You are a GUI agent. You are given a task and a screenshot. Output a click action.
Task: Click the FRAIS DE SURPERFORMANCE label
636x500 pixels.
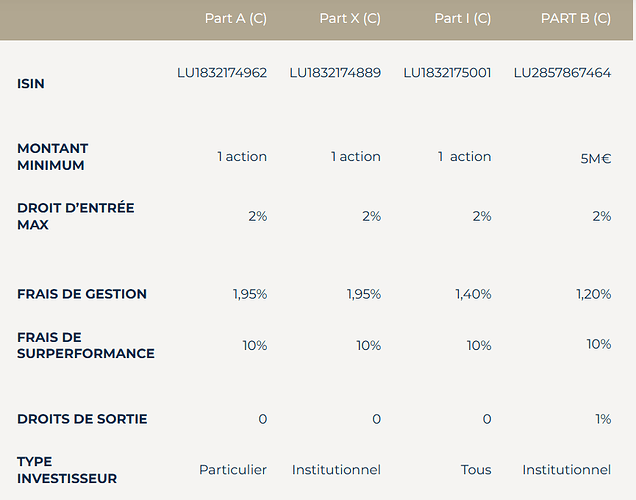coord(86,345)
